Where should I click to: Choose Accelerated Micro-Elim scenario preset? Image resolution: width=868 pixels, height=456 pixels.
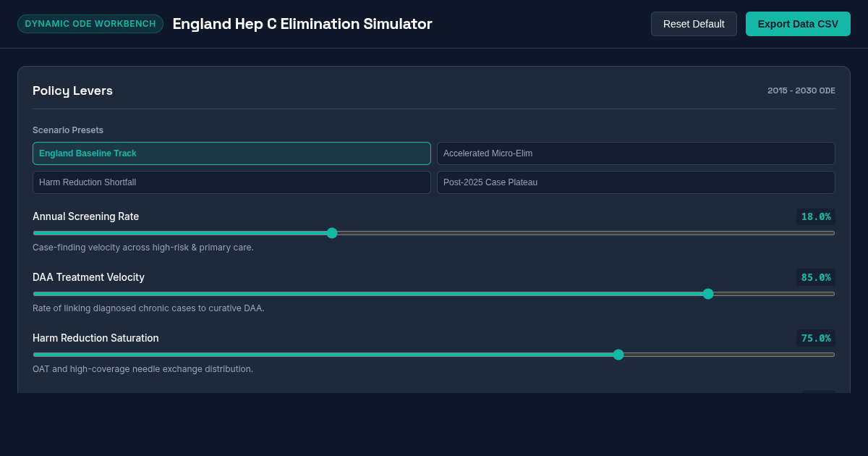(x=636, y=153)
